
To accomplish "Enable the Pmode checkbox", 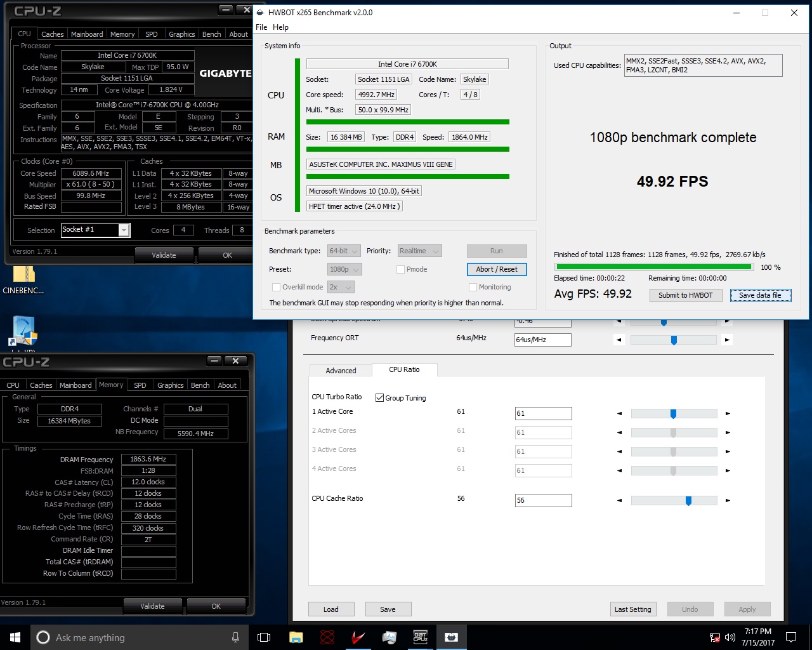I will pos(400,269).
